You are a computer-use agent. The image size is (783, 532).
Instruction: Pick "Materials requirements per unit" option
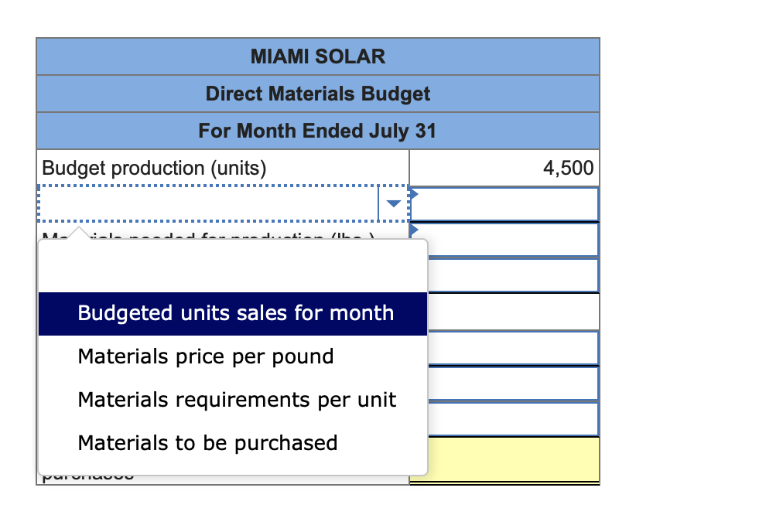tap(237, 400)
